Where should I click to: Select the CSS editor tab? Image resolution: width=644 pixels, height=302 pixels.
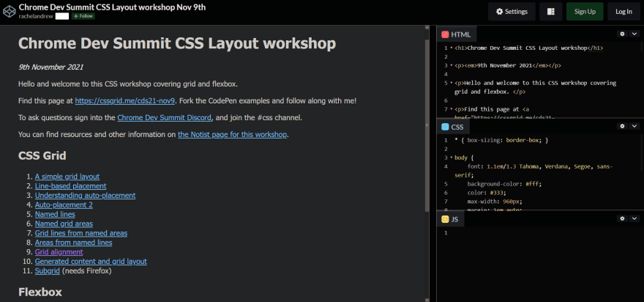[x=452, y=127]
